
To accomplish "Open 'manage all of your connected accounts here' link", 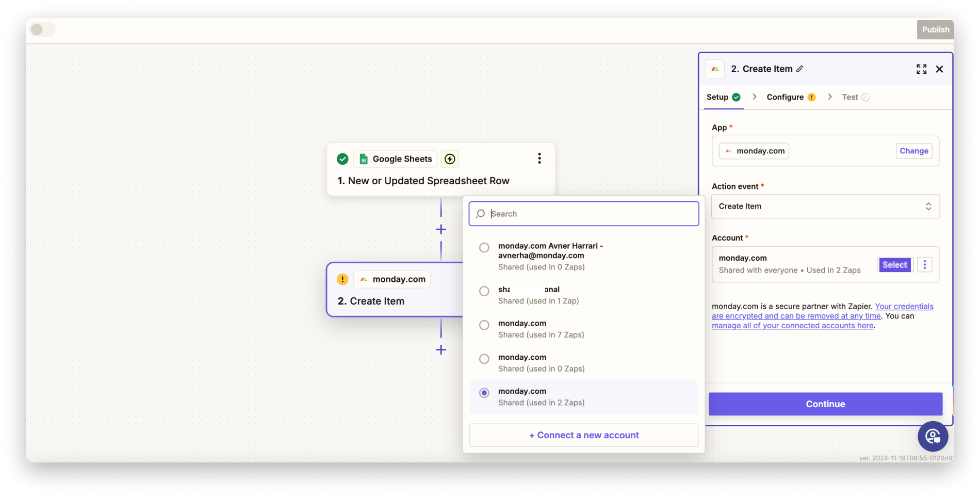I will 793,326.
